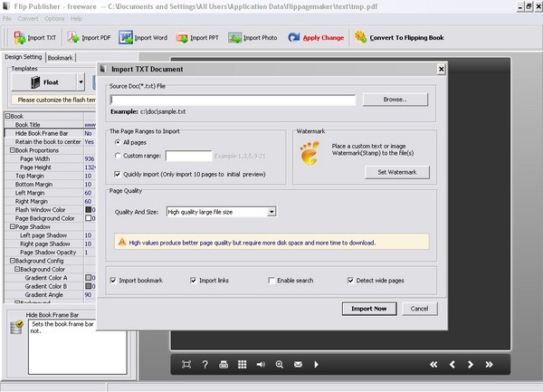The image size is (543, 392).
Task: Open the Options menu
Action: pyautogui.click(x=54, y=19)
